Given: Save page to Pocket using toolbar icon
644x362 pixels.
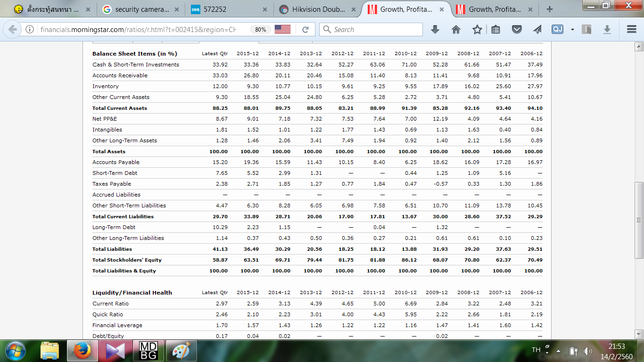Looking at the screenshot, I should coord(517,30).
